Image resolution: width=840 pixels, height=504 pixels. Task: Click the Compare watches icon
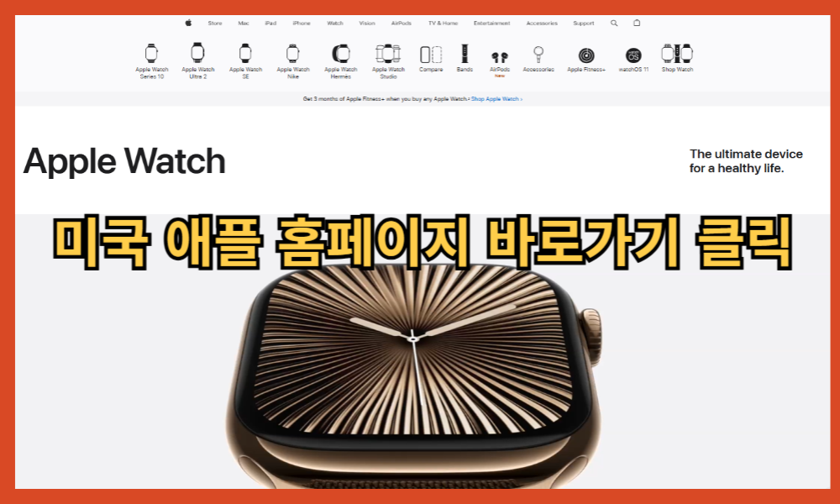(x=431, y=54)
